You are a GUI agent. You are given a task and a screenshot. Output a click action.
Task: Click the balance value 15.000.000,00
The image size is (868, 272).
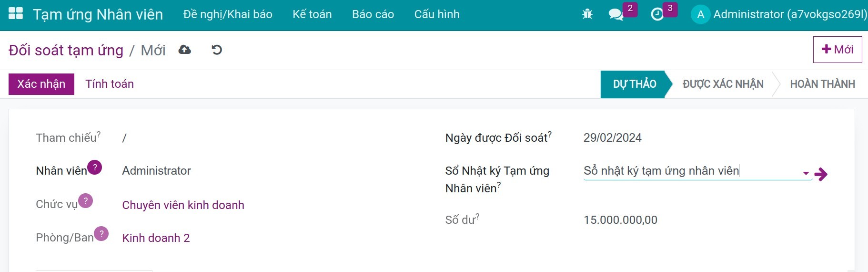coord(620,220)
